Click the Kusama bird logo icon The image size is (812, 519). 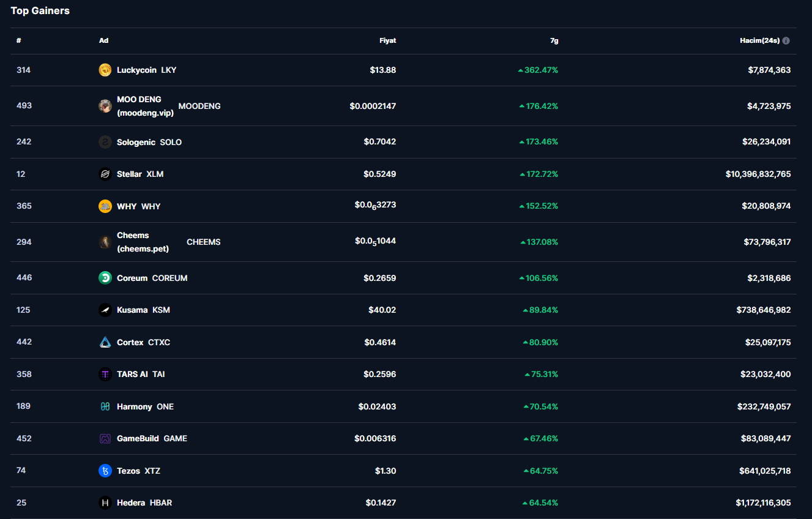[105, 310]
